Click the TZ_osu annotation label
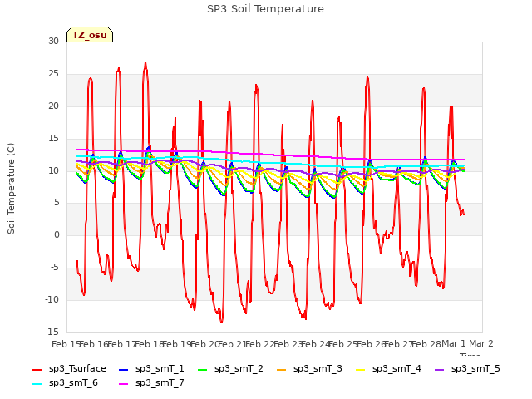532x399 pixels. click(x=90, y=35)
